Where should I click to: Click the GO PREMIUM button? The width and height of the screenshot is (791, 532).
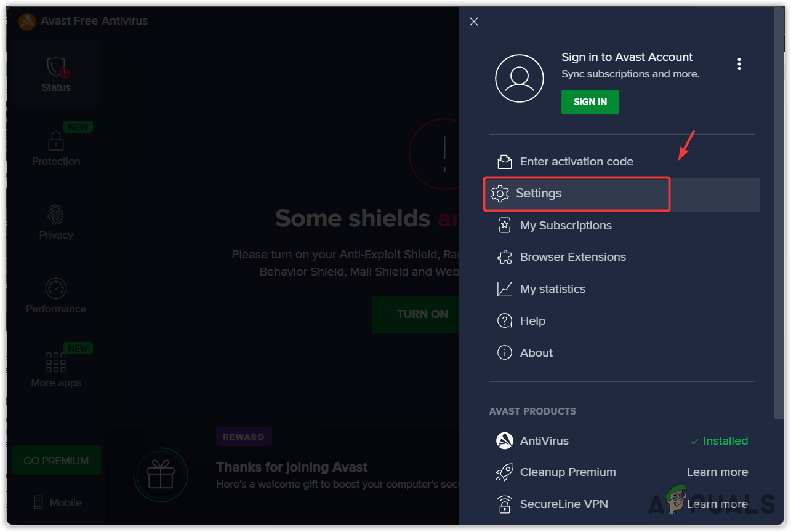(56, 461)
